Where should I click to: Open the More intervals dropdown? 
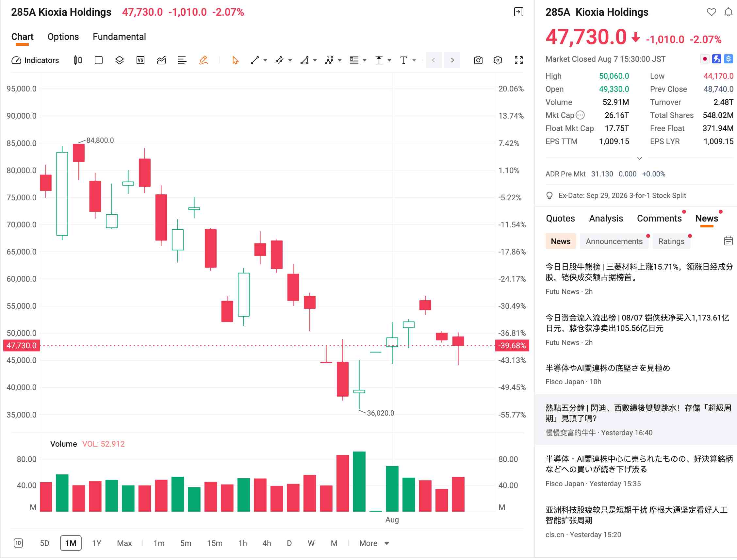(374, 544)
